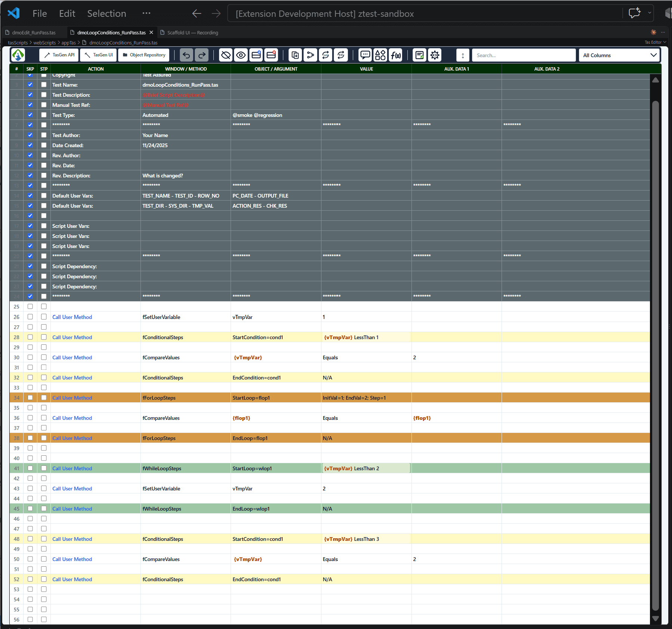
Task: Click in the Search input field
Action: click(524, 55)
